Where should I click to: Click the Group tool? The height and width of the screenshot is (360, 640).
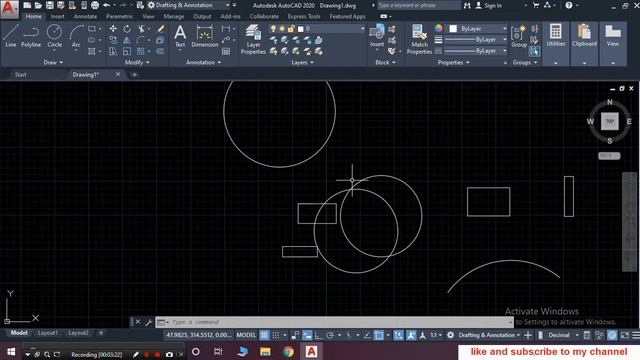click(x=519, y=36)
